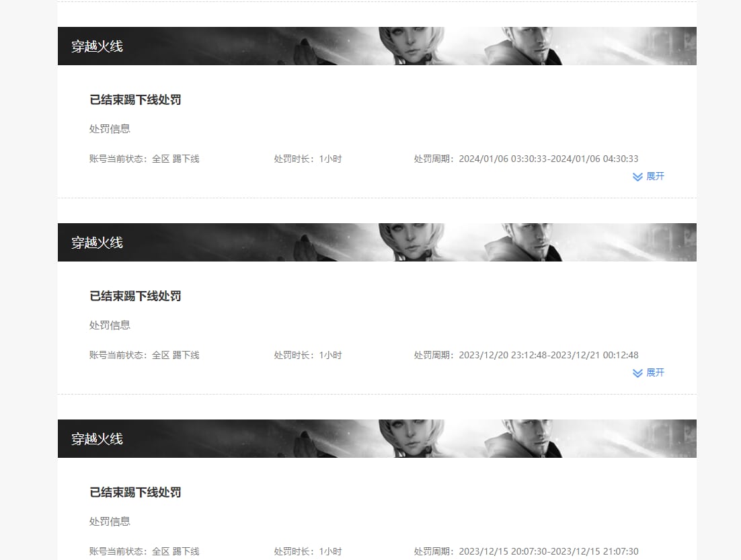Click 处罚信息 label in first record
The image size is (741, 560).
110,129
